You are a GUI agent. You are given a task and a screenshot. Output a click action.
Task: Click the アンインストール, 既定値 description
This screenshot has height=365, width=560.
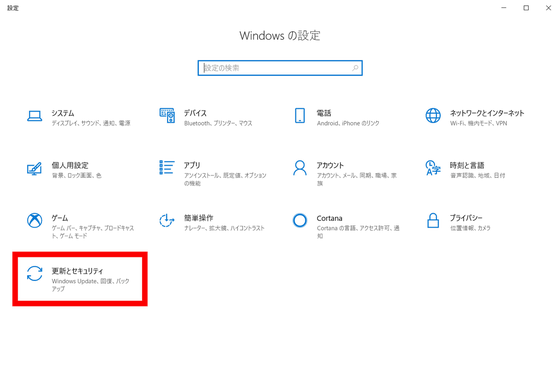pos(225,179)
